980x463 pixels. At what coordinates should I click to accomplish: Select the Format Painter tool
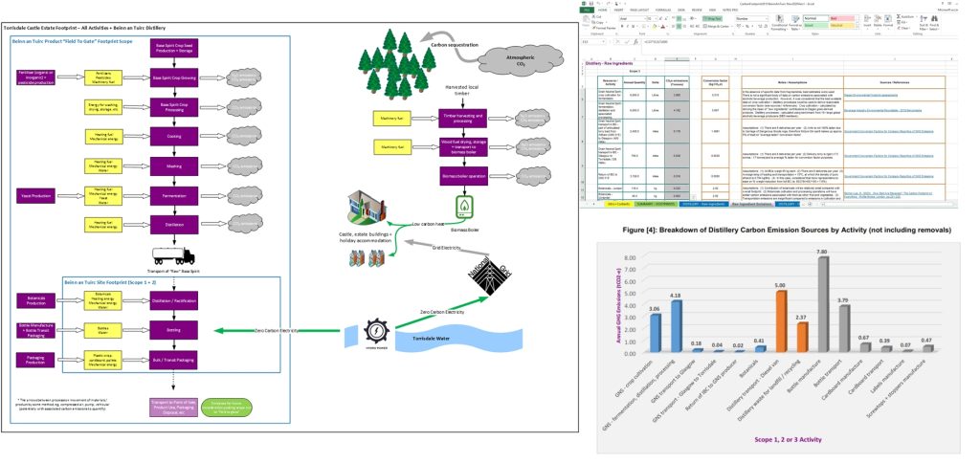(604, 28)
